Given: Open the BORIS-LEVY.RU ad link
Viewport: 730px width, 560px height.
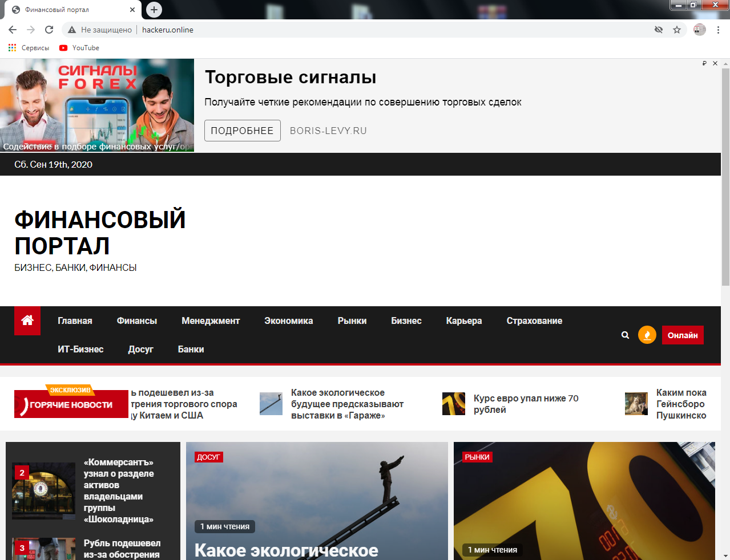Looking at the screenshot, I should coord(328,131).
